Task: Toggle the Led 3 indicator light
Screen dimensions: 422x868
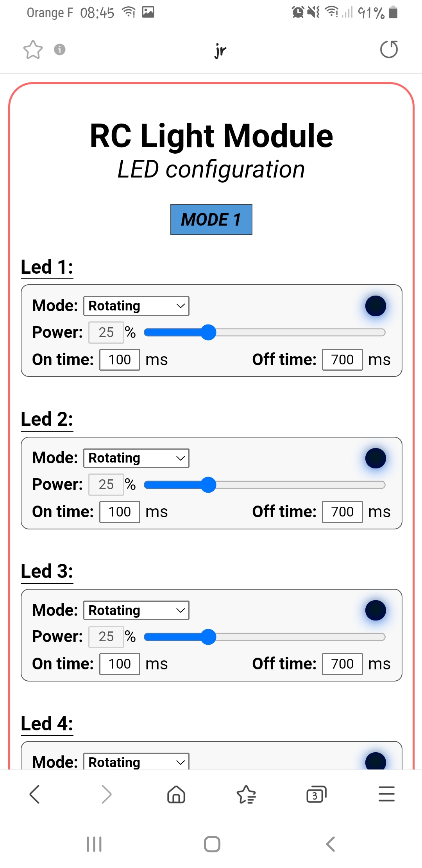Action: pyautogui.click(x=376, y=610)
